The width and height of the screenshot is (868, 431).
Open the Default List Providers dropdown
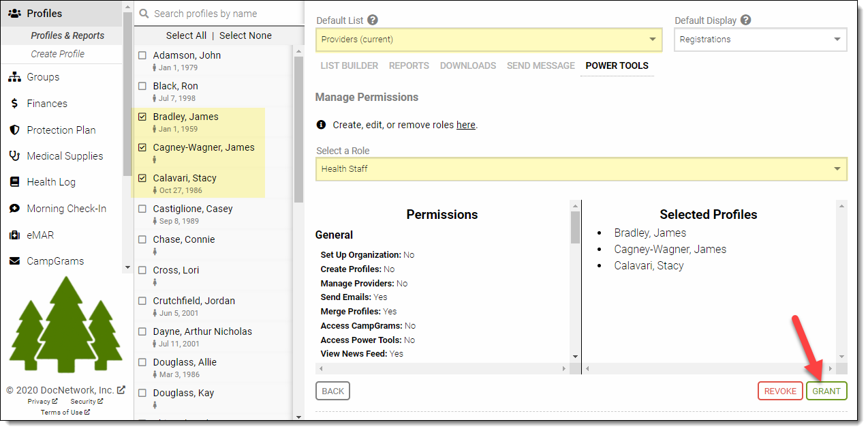tap(489, 40)
